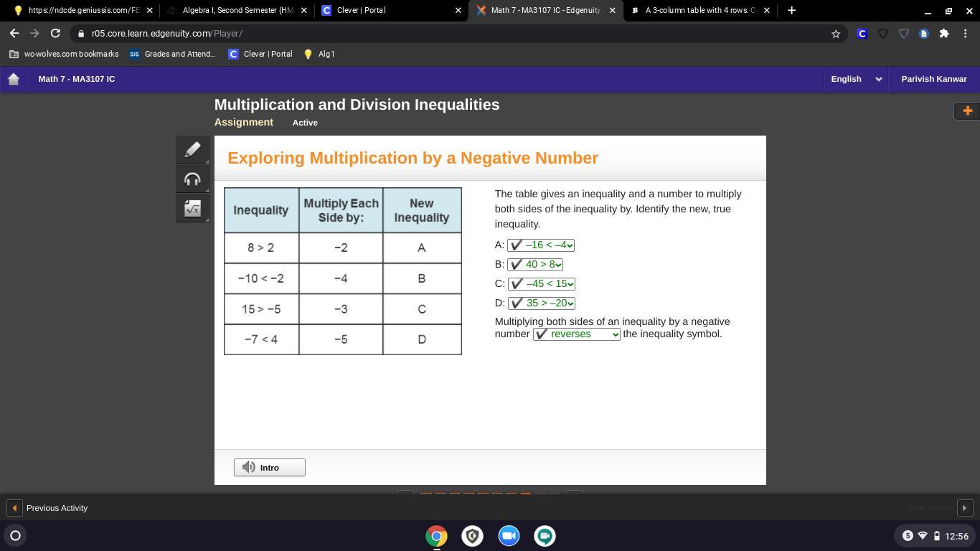Open Grades and Attend... bookmark
Viewport: 980px width, 551px height.
pos(172,54)
